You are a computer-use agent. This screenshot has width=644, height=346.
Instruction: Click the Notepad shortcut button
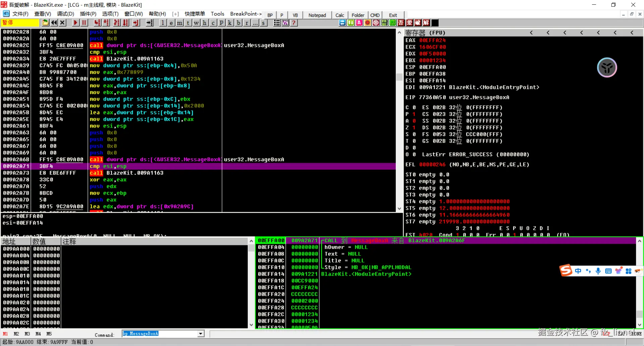[317, 15]
